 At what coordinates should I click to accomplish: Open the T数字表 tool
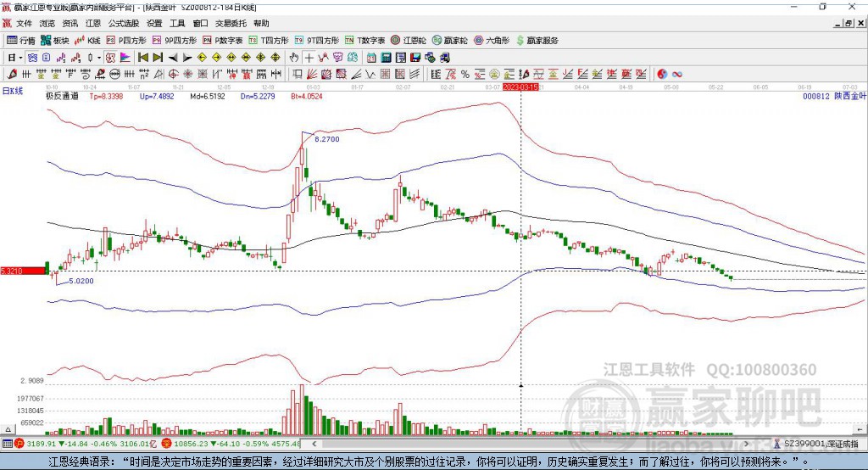(x=364, y=41)
